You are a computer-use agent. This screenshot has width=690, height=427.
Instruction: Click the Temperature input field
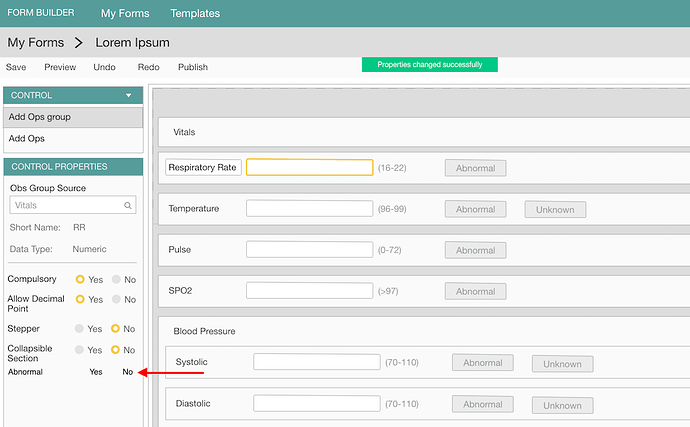click(x=310, y=209)
